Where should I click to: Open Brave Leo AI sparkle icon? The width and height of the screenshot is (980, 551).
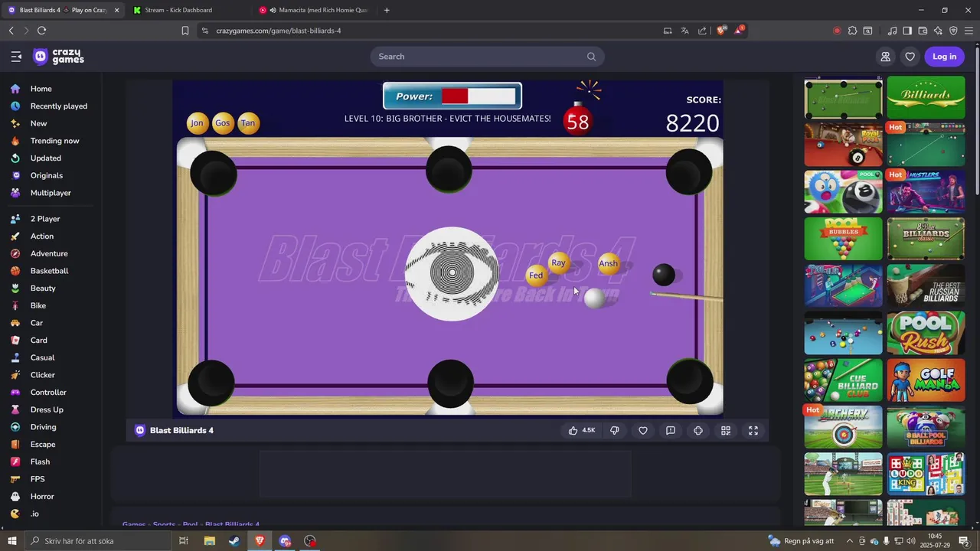[x=938, y=31]
